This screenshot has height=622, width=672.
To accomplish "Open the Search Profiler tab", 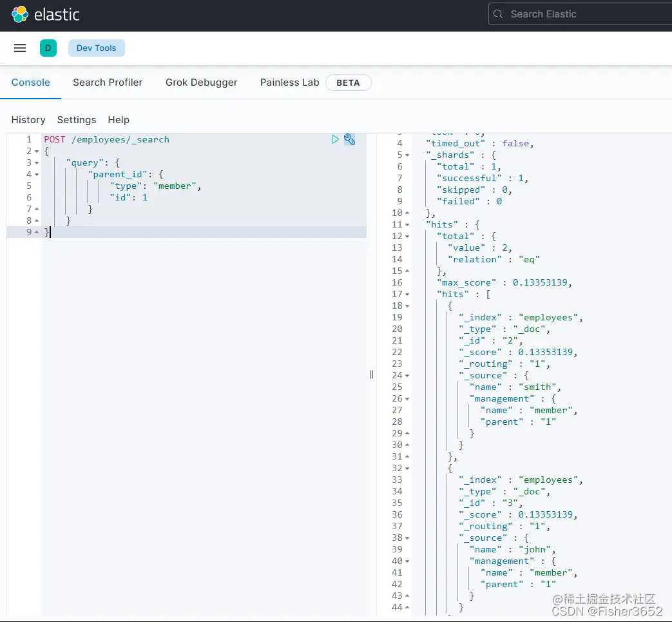I will (108, 83).
